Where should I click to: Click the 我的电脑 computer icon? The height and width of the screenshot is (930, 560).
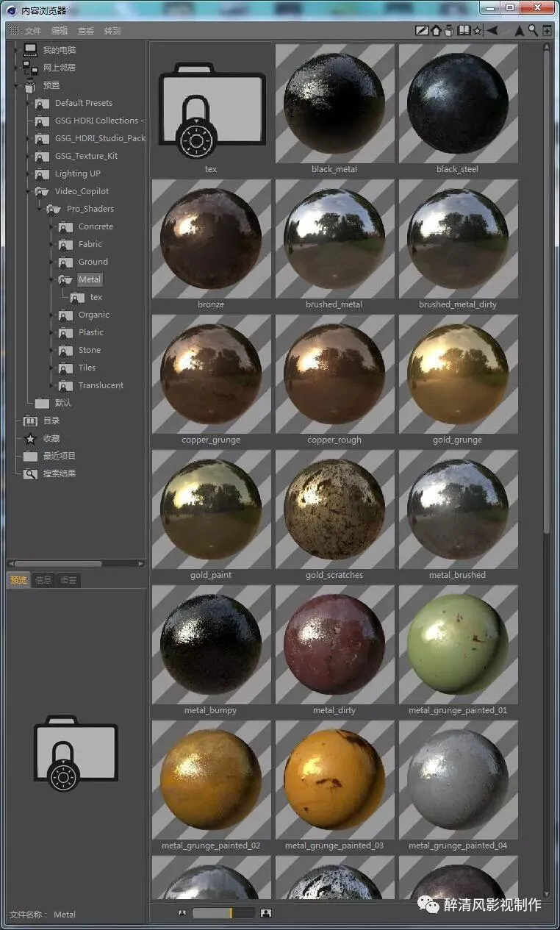tap(30, 50)
